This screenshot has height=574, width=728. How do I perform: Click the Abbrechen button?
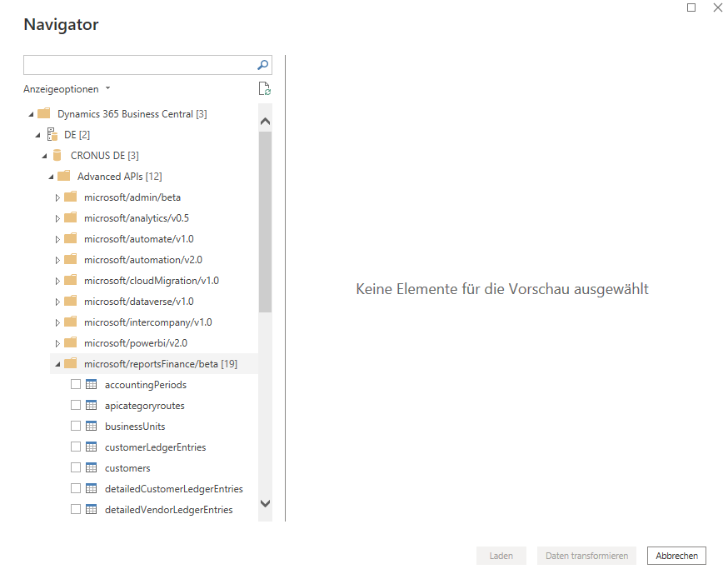click(x=676, y=556)
